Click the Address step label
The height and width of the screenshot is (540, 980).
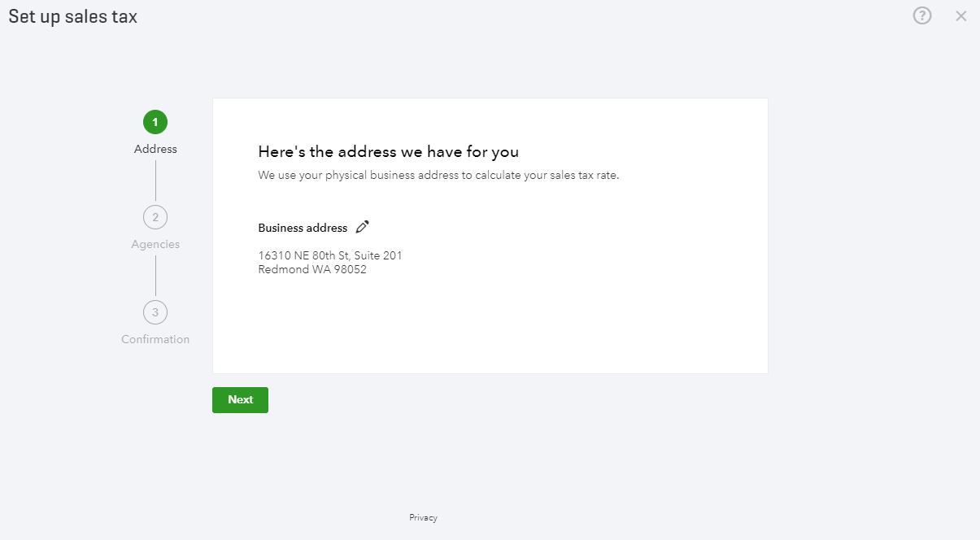[155, 149]
